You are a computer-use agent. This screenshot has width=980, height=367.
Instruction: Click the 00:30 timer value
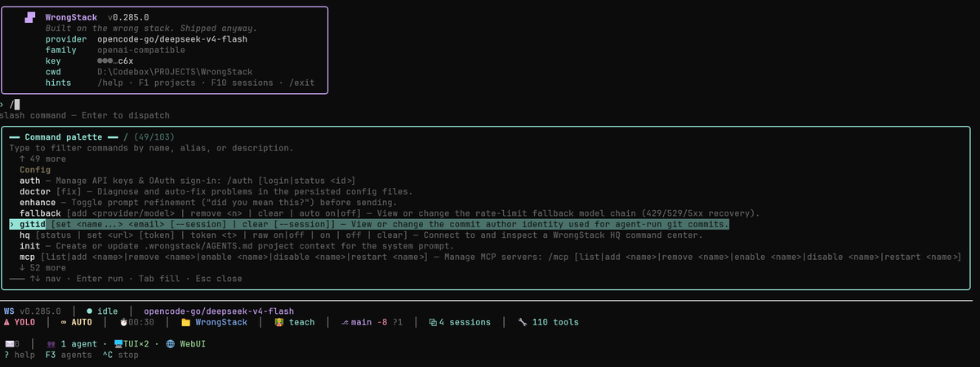point(142,322)
